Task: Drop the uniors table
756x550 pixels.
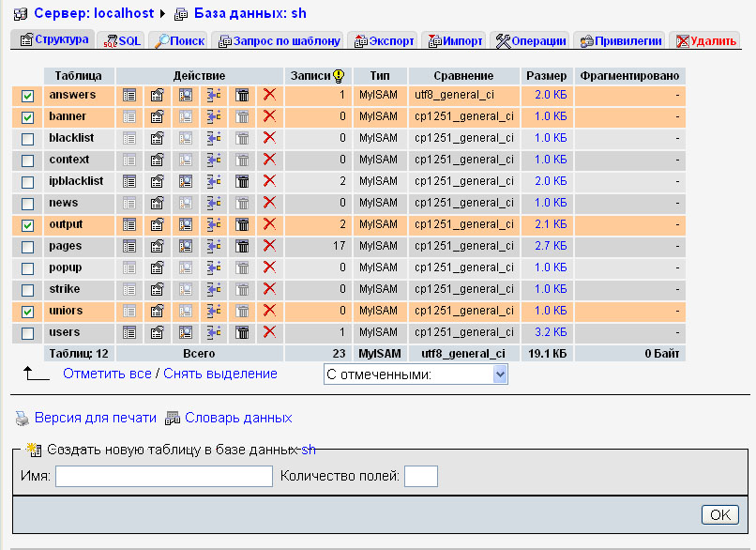Action: tap(270, 311)
